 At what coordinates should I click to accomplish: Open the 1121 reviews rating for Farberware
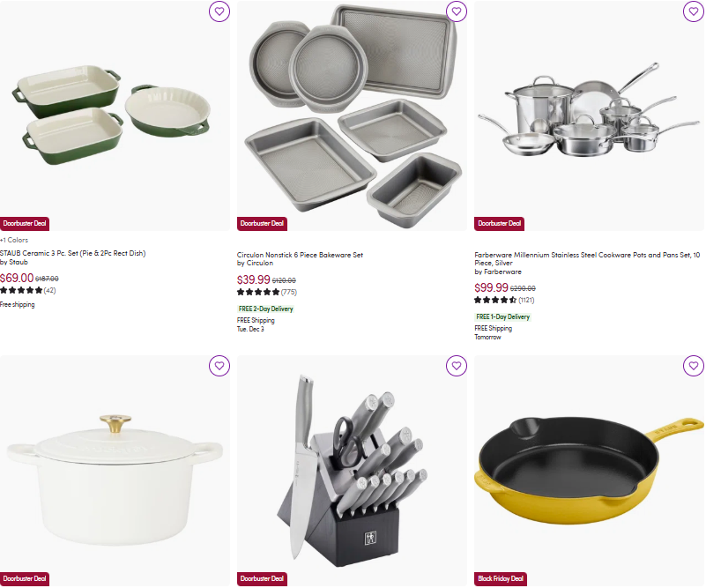(x=504, y=300)
